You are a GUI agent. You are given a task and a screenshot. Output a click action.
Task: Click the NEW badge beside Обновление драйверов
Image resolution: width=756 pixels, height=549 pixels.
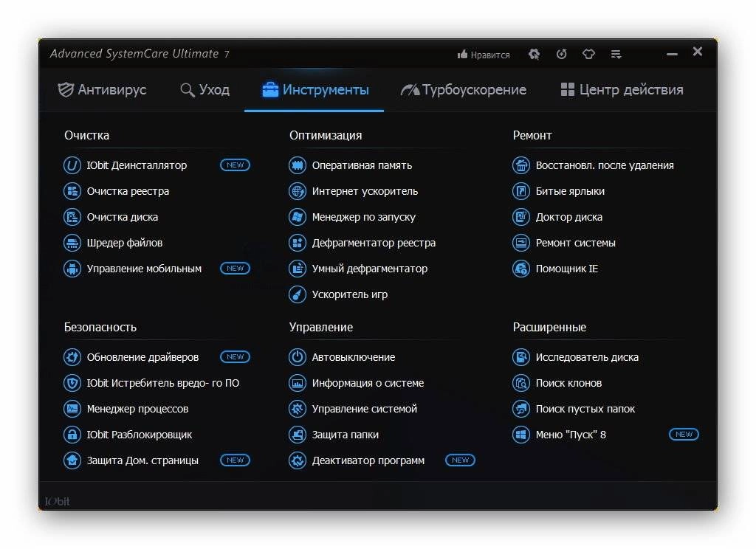pyautogui.click(x=235, y=356)
